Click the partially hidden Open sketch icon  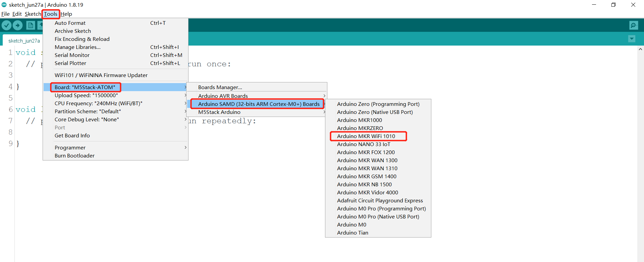pyautogui.click(x=40, y=25)
